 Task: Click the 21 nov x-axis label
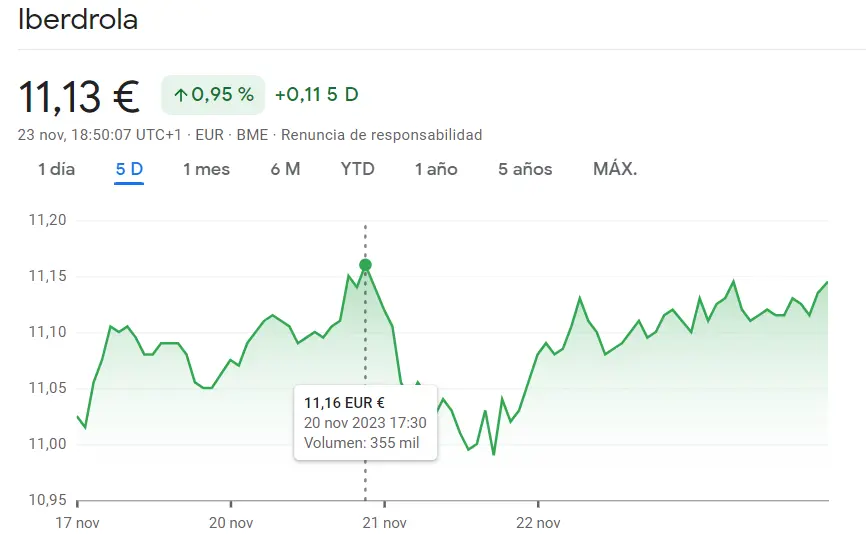click(x=384, y=523)
